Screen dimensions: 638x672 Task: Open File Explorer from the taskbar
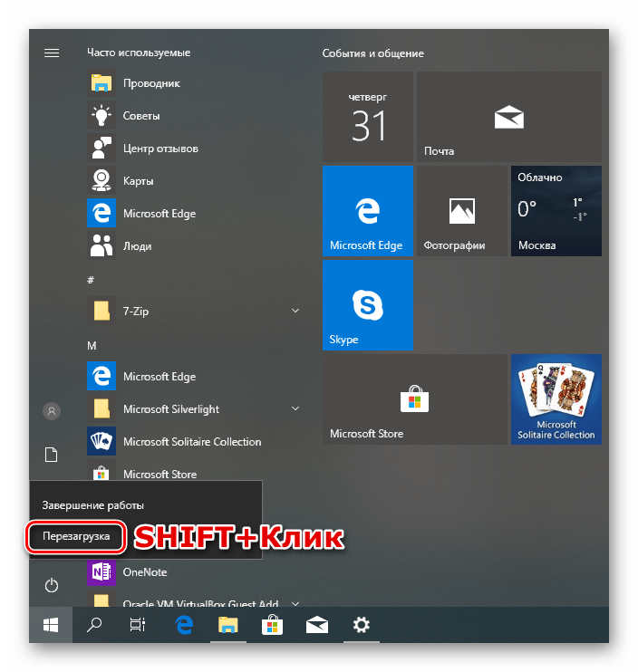(x=228, y=625)
